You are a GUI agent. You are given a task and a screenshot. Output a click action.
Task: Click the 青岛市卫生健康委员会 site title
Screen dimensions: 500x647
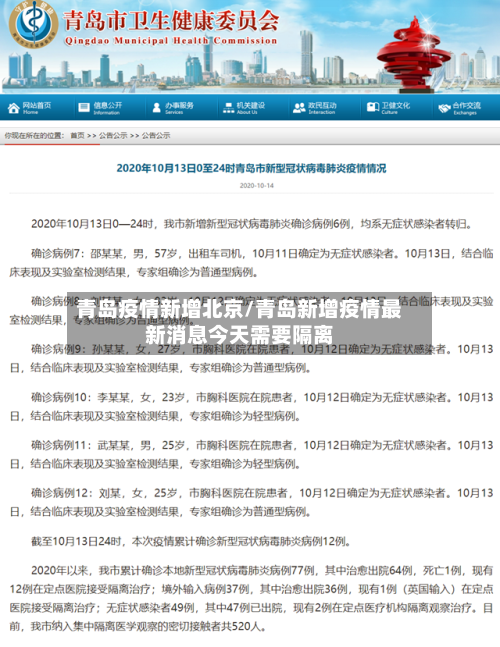tap(171, 20)
